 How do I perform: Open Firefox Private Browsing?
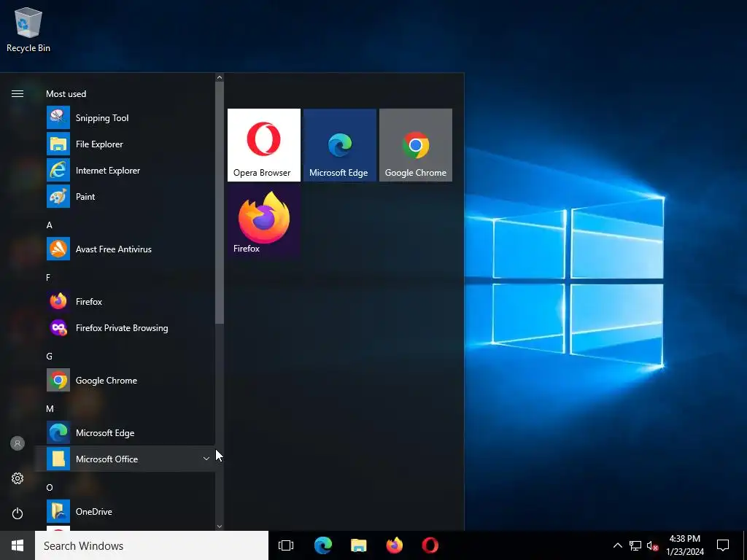pyautogui.click(x=125, y=327)
